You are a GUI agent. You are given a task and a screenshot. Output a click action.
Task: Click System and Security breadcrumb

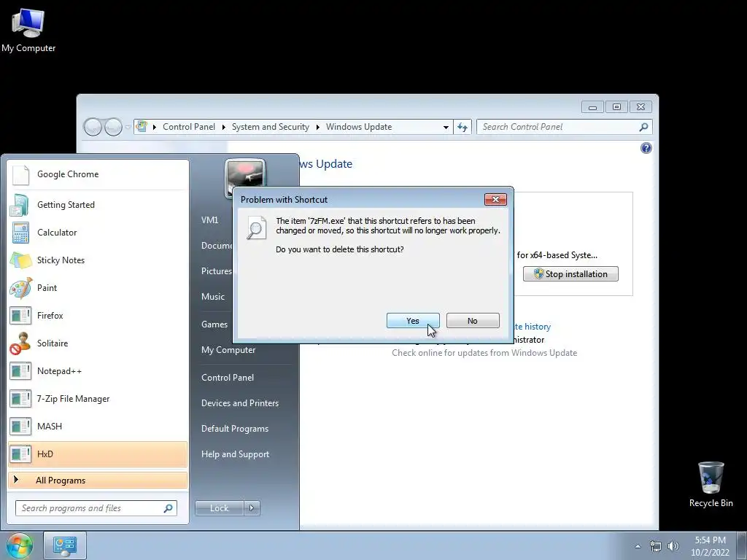(x=270, y=127)
